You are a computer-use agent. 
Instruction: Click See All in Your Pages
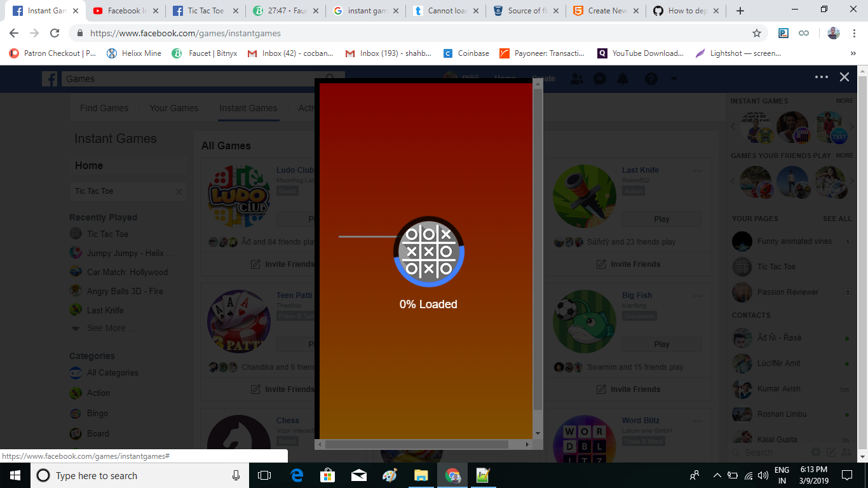pos(837,219)
